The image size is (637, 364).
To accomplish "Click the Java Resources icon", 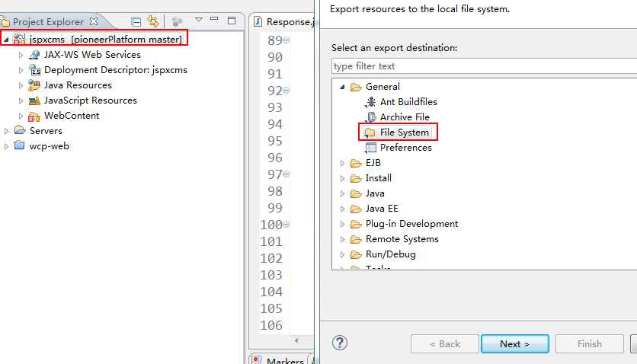I will pos(34,85).
